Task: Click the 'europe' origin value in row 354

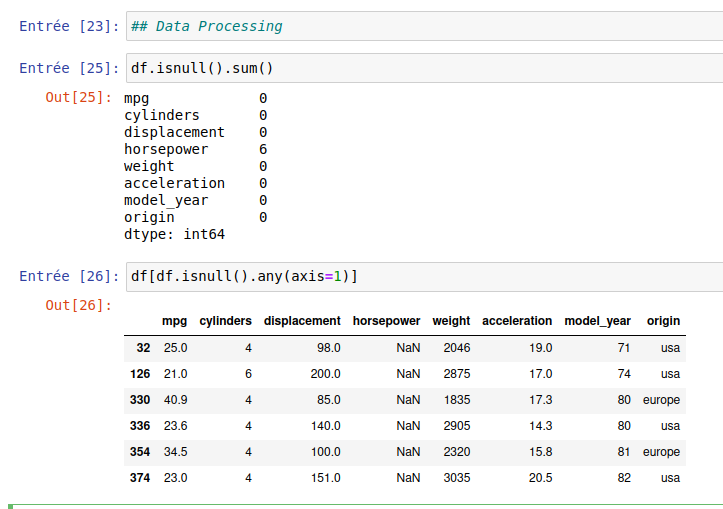Action: click(661, 452)
